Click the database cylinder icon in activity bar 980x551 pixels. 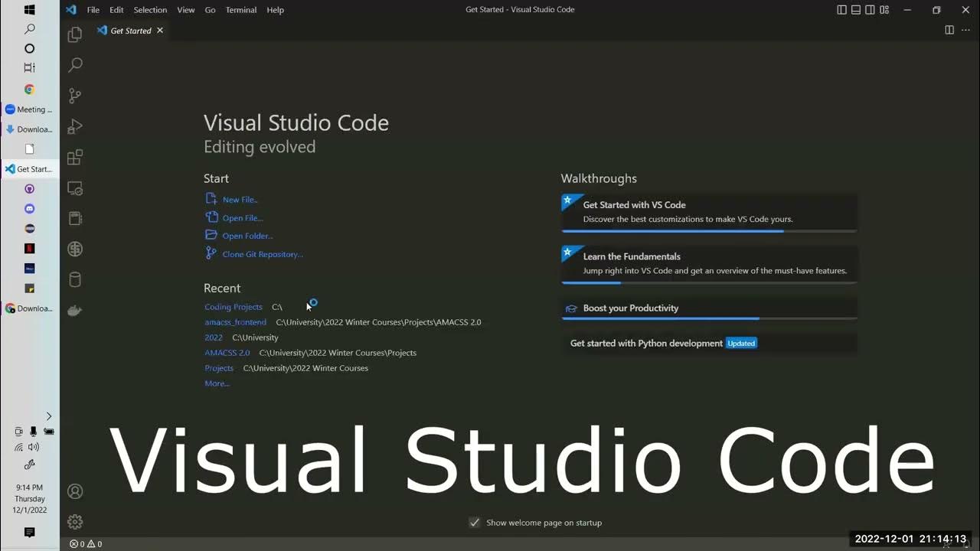click(75, 279)
